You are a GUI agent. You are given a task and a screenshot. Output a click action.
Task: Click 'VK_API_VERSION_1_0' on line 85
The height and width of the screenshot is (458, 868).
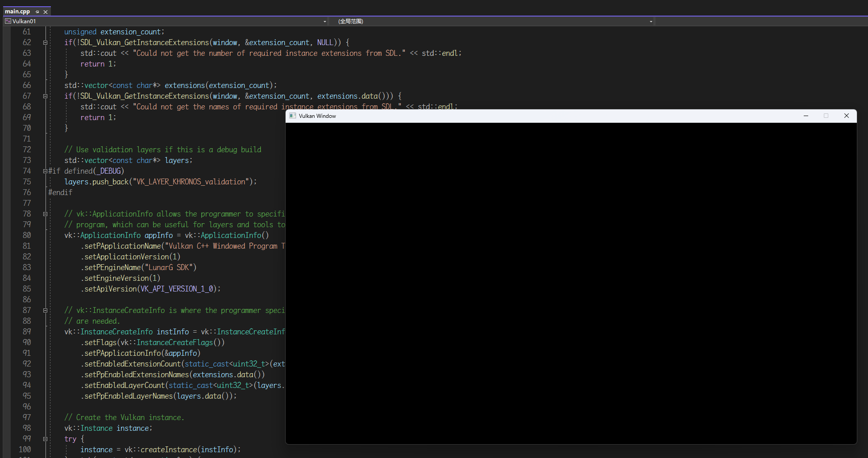[x=177, y=289]
